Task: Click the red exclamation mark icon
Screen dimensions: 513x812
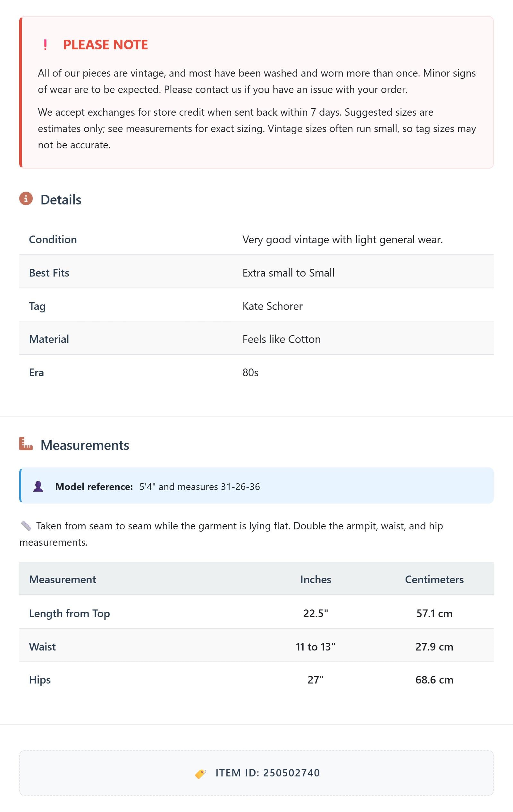Action: click(x=45, y=45)
